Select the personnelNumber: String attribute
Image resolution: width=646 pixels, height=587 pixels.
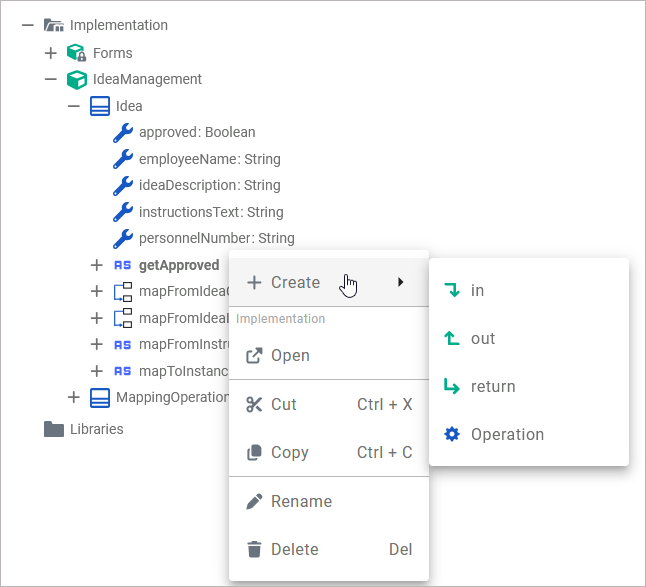tap(216, 238)
